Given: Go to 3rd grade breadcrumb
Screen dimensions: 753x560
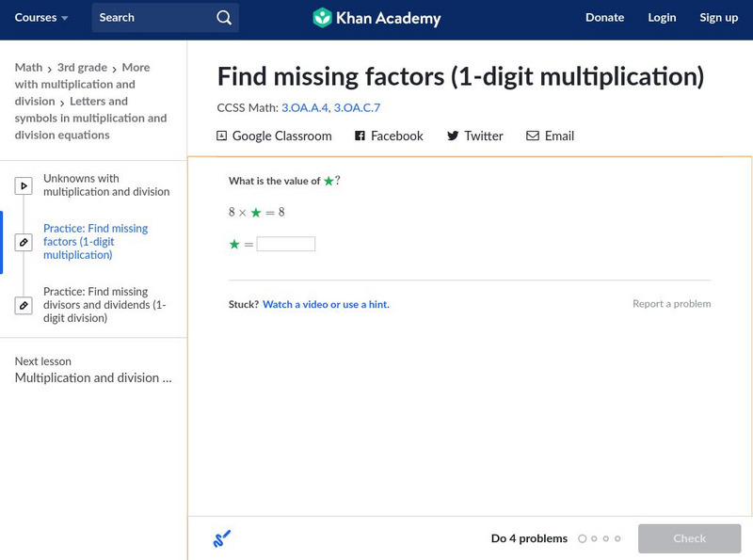Looking at the screenshot, I should 83,68.
